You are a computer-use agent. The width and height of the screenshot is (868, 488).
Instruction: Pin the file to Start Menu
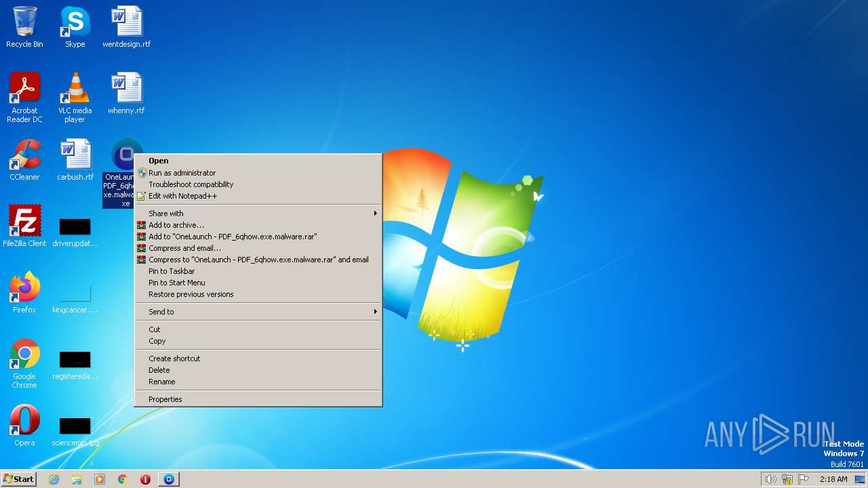[x=258, y=283]
